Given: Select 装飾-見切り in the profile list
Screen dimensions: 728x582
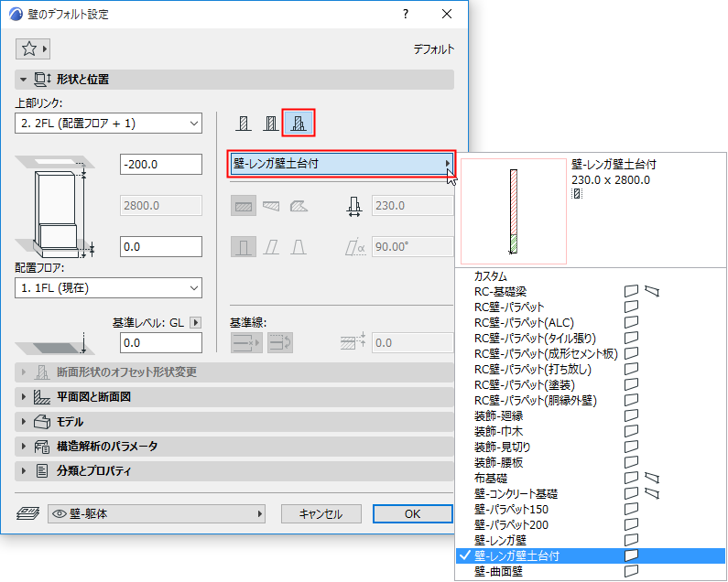Looking at the screenshot, I should (590, 447).
